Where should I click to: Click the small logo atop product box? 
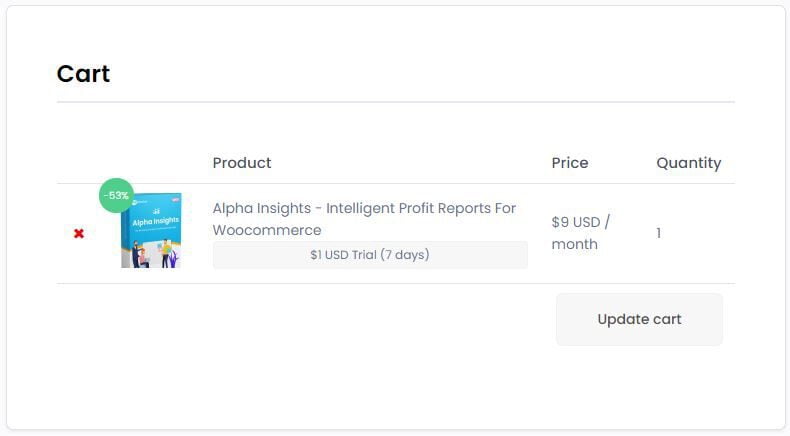click(139, 203)
